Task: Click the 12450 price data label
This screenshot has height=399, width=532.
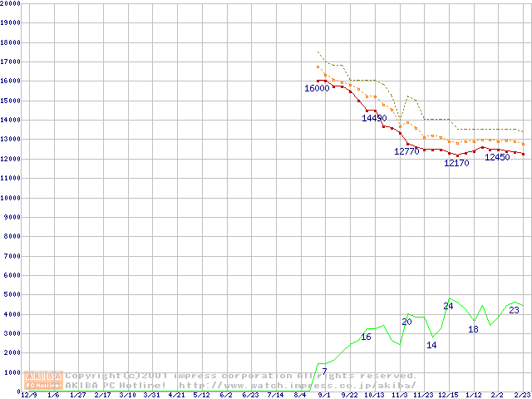Action: tap(497, 157)
